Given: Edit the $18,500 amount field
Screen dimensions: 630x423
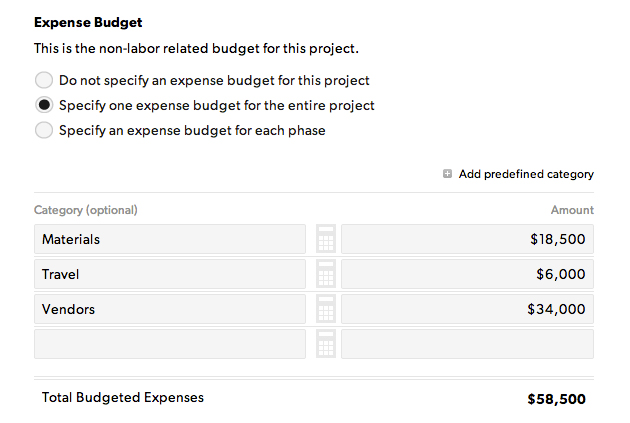Looking at the screenshot, I should (467, 239).
